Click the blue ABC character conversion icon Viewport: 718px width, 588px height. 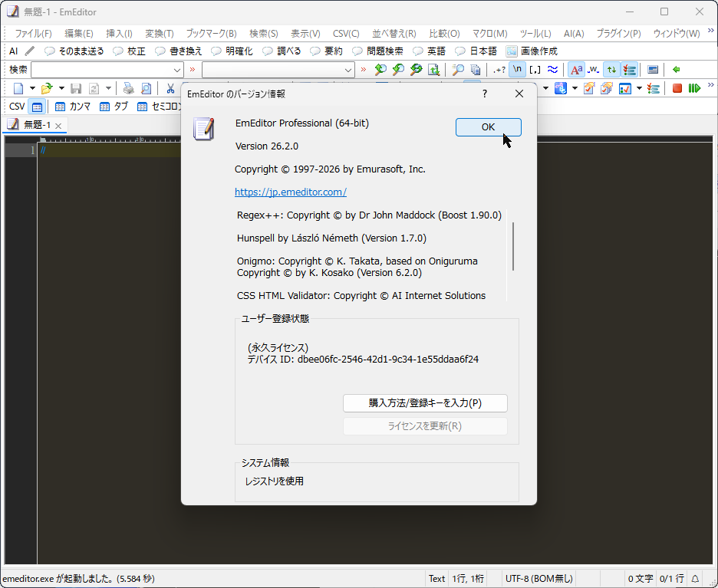tap(561, 88)
